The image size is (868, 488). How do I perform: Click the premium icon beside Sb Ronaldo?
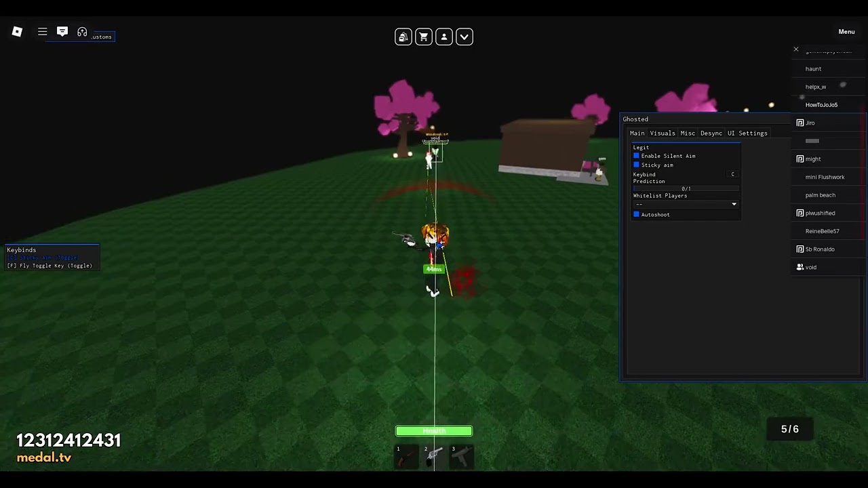[800, 249]
